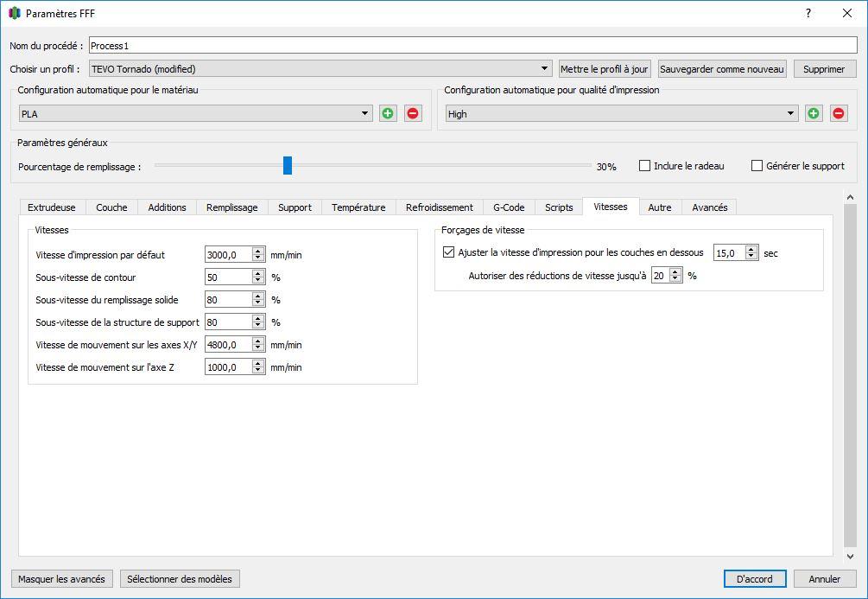This screenshot has height=599, width=868.
Task: Click the Nom du procédé text field
Action: [472, 46]
